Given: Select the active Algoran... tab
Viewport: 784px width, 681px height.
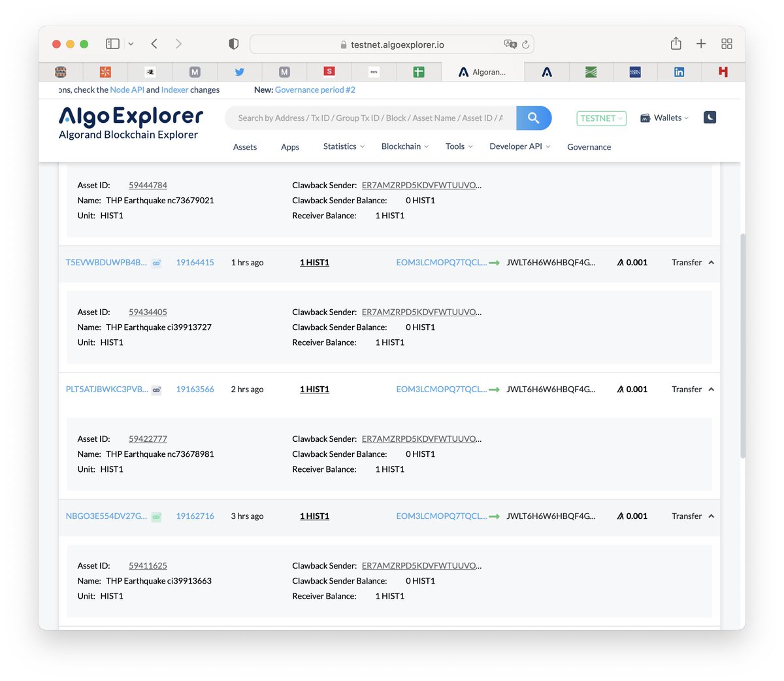Looking at the screenshot, I should (483, 72).
